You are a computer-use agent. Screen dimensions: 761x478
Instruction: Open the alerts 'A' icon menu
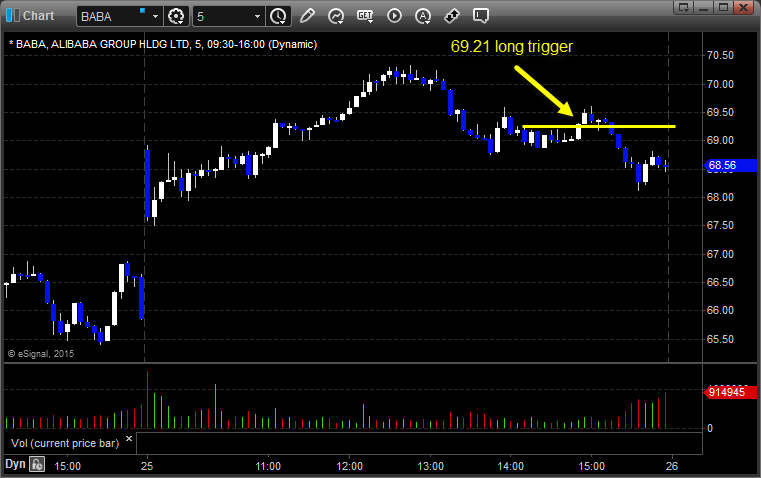(423, 16)
